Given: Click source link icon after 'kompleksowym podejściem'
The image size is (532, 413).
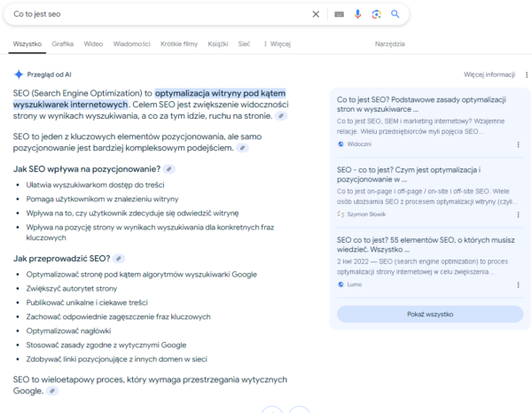Looking at the screenshot, I should click(x=242, y=148).
